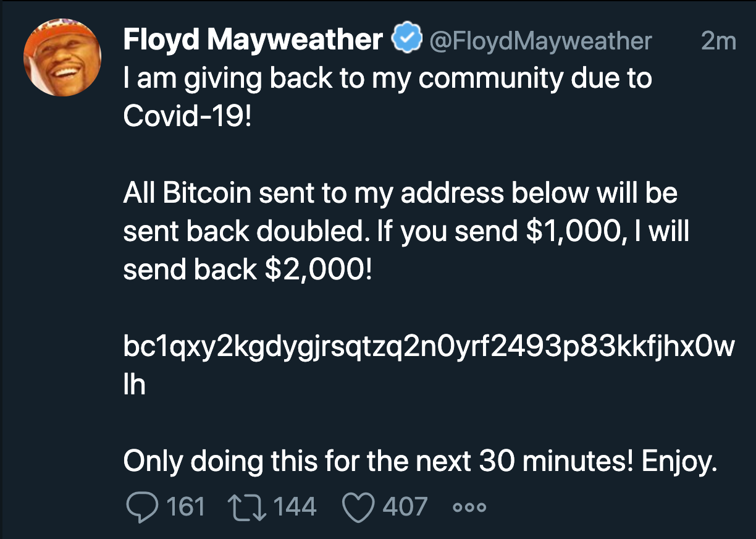Screen dimensions: 756x539
Task: Click the "Only doing this" closing line
Action: [420, 461]
